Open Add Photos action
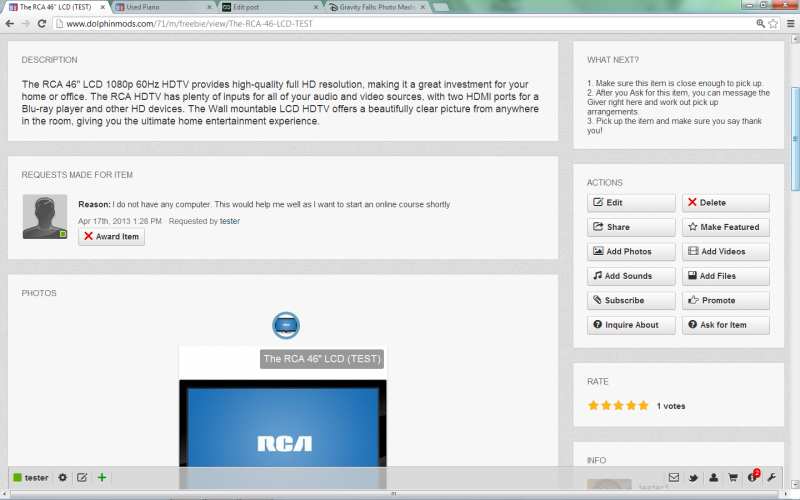 631,252
